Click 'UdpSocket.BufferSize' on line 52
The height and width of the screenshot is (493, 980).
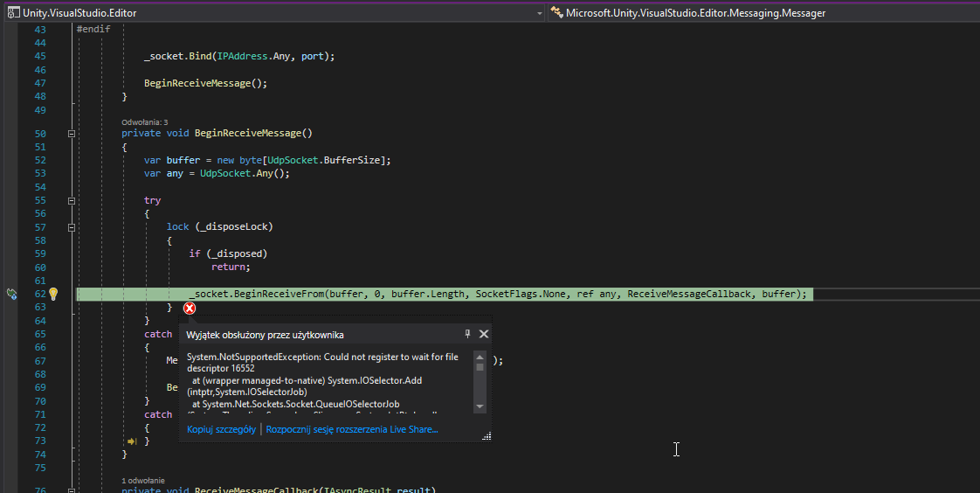(x=324, y=160)
